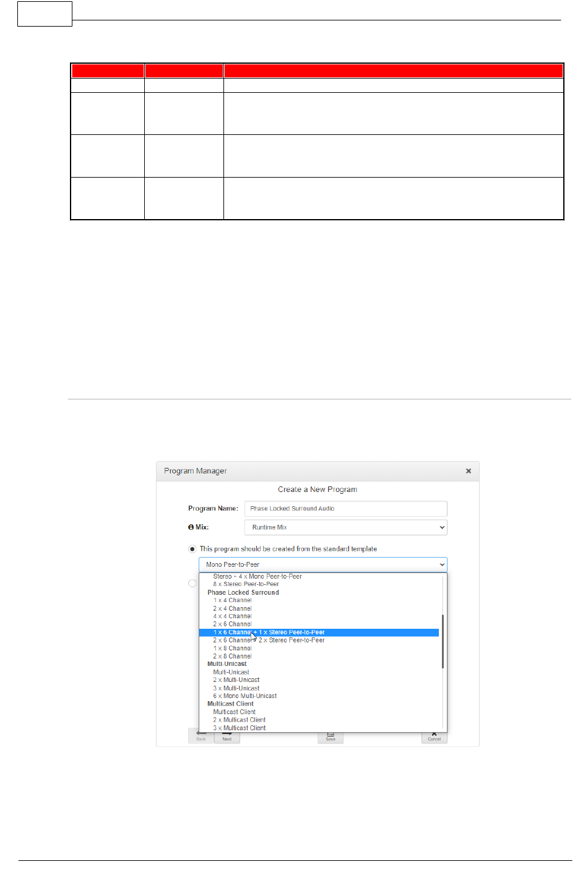Select 1 x 6 Channel + 1 x Stereo Peer-to-Peer
This screenshot has height=872, width=588.
pyautogui.click(x=319, y=632)
